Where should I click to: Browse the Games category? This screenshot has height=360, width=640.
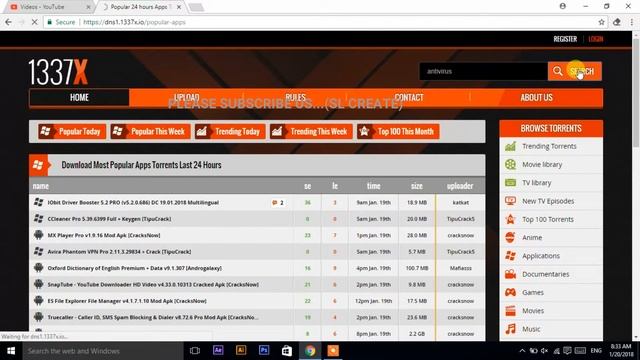coord(533,293)
